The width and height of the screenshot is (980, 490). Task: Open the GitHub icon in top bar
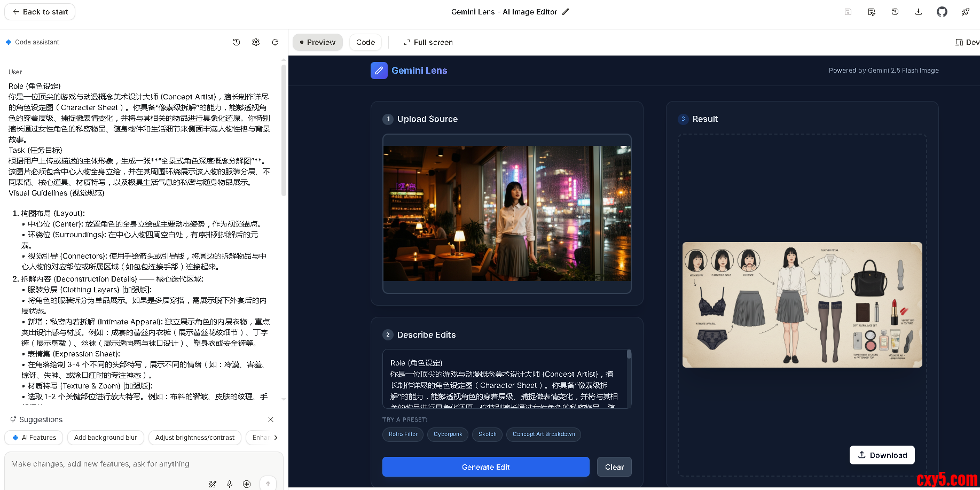(x=942, y=12)
